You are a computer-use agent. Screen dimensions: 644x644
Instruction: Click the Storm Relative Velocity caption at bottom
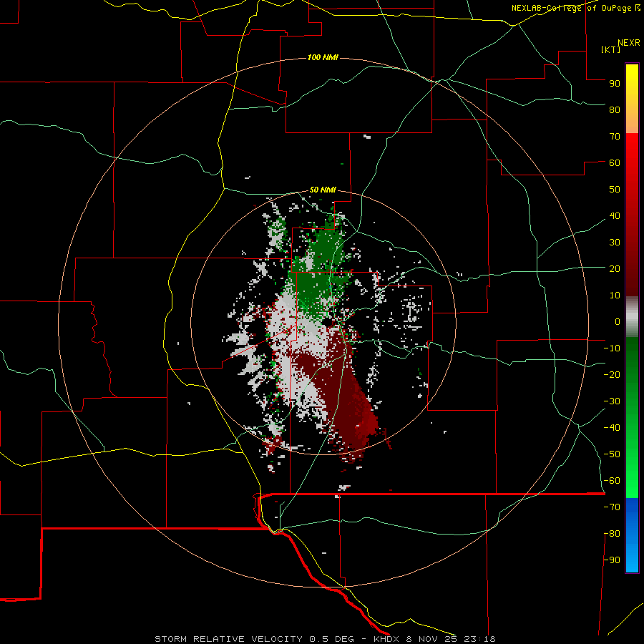pos(325,639)
